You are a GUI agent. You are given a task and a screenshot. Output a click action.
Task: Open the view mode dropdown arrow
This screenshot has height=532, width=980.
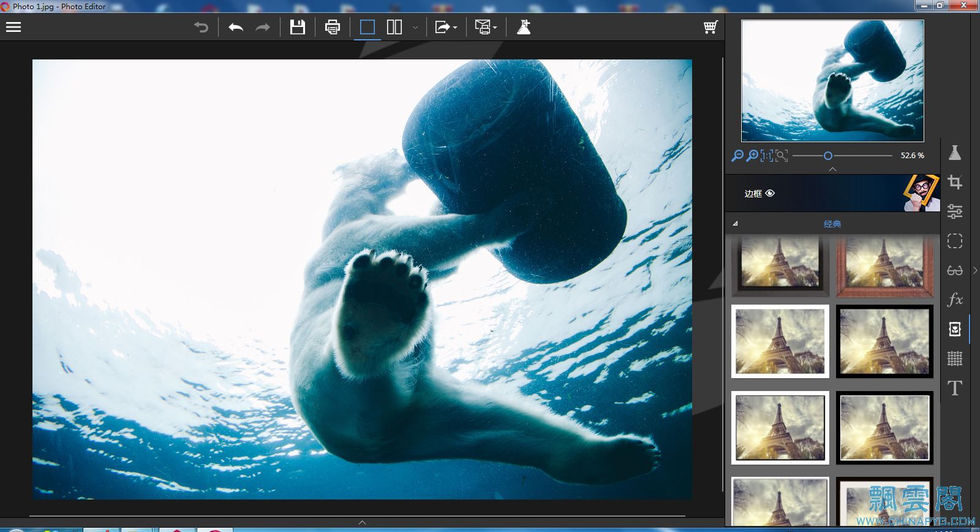(x=415, y=28)
